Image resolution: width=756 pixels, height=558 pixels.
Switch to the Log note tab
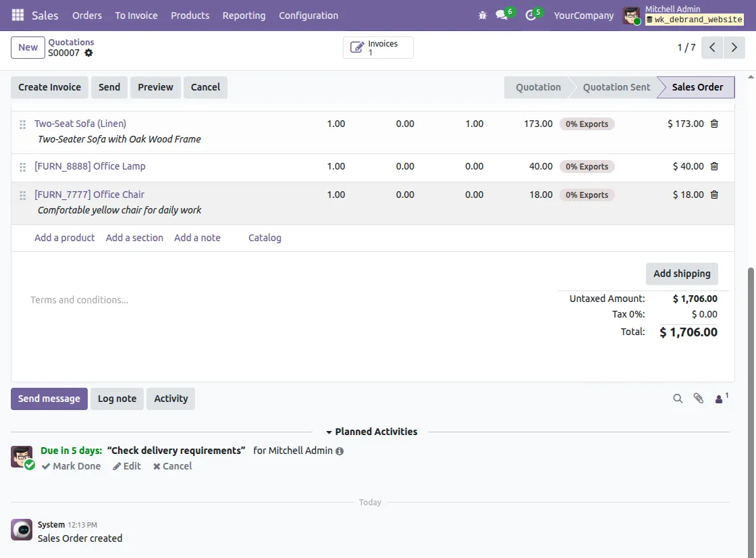click(x=117, y=399)
